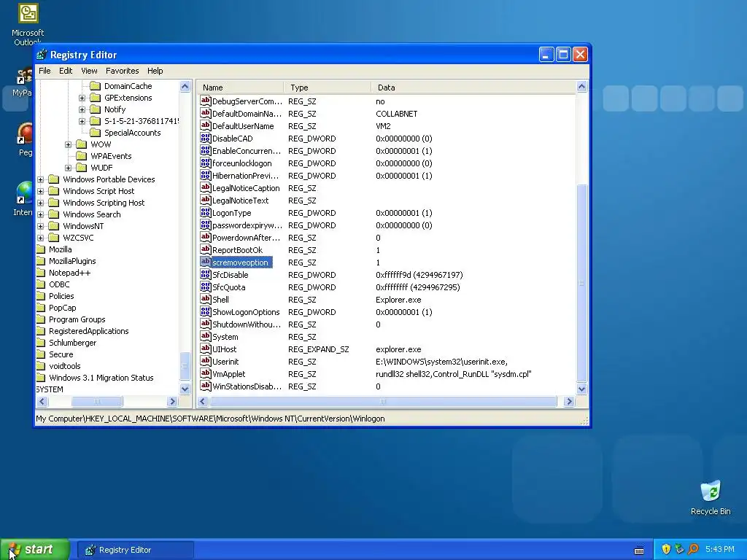Click the DisableCAD DWORD value icon
Image resolution: width=747 pixels, height=560 pixels.
coord(205,138)
